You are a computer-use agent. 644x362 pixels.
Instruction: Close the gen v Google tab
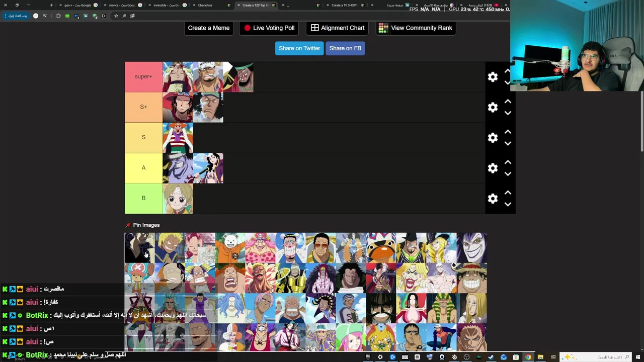click(x=60, y=5)
